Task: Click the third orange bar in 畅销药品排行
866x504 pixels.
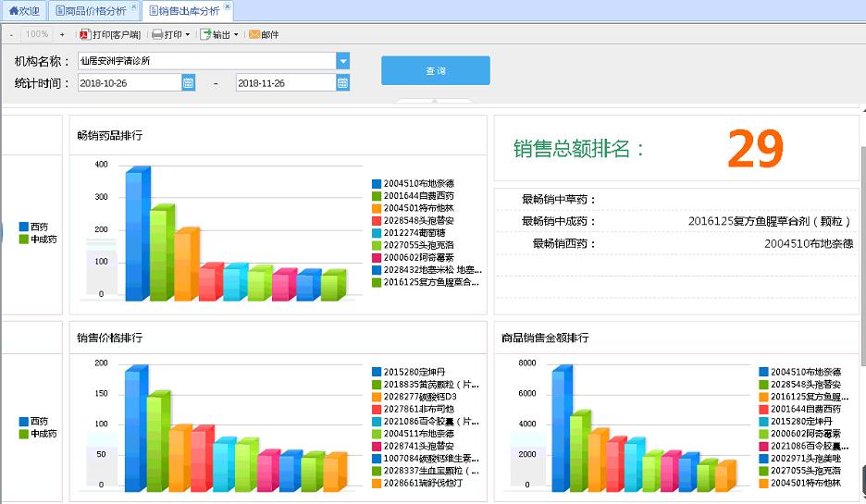Action: [186, 264]
